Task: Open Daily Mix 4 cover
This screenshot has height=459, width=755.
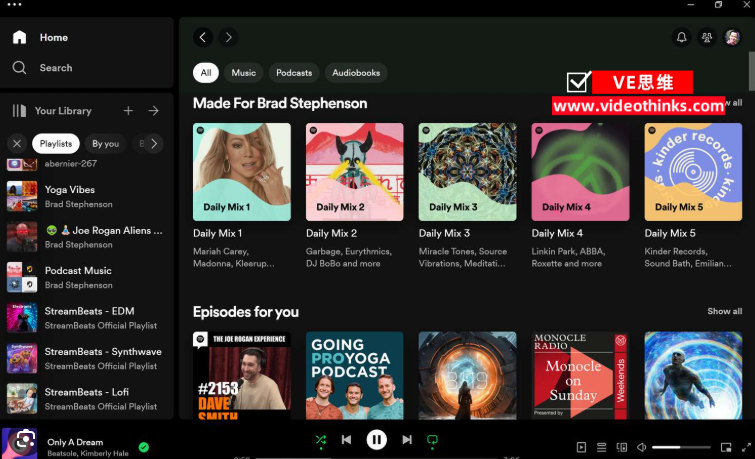Action: pos(580,172)
